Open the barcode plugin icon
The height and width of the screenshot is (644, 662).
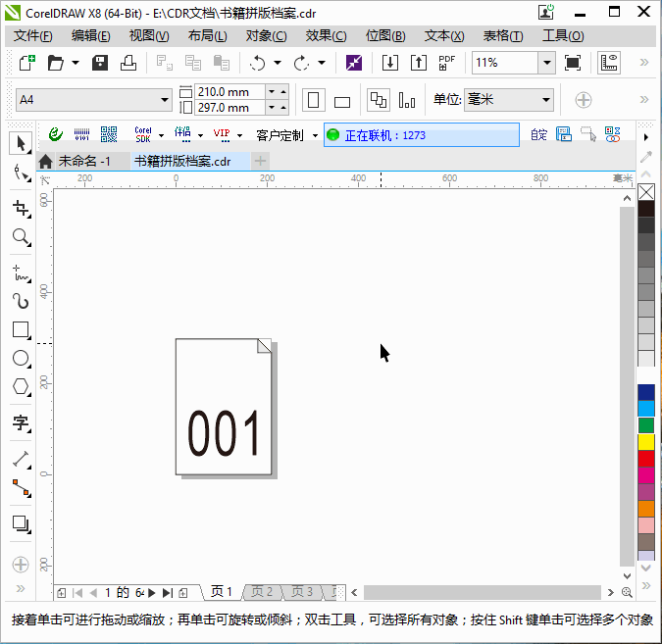82,135
